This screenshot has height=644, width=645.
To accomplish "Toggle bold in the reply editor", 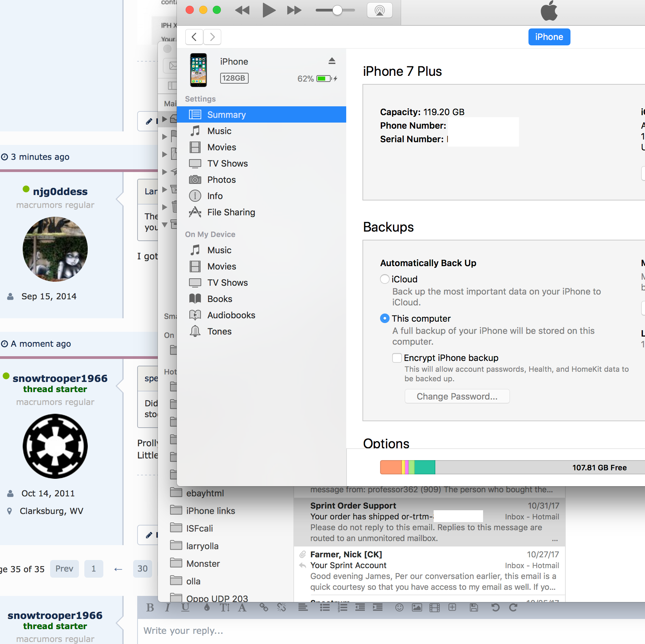I will [x=150, y=608].
